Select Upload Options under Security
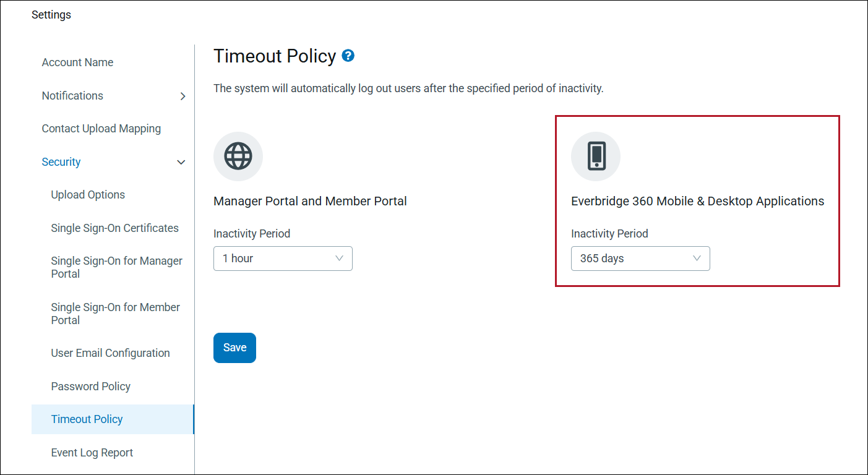Viewport: 868px width, 475px height. tap(88, 195)
